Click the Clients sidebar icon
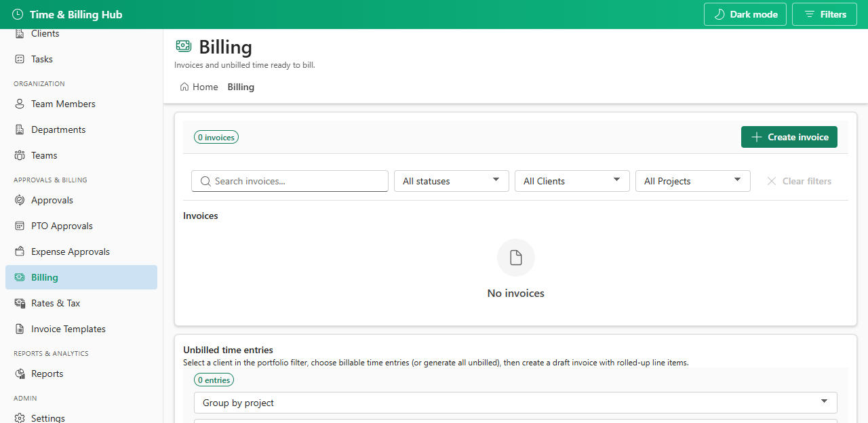Viewport: 868px width, 423px height. pyautogui.click(x=20, y=34)
